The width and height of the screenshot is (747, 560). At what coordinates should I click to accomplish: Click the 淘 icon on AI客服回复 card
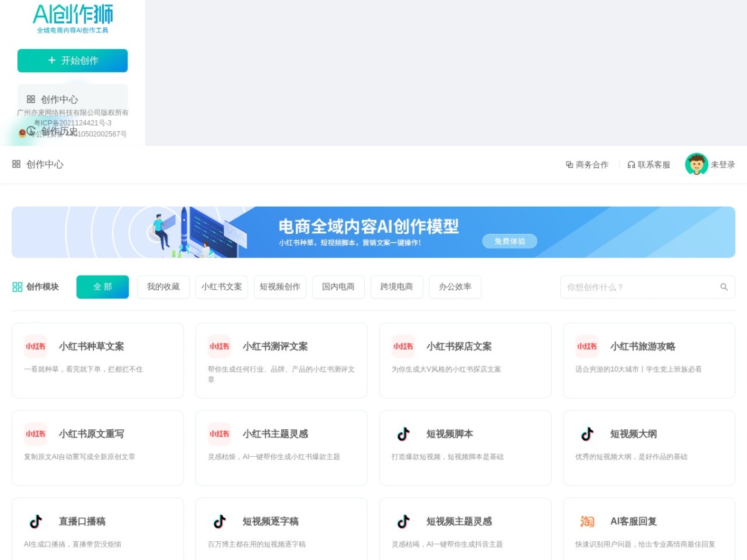click(x=587, y=521)
